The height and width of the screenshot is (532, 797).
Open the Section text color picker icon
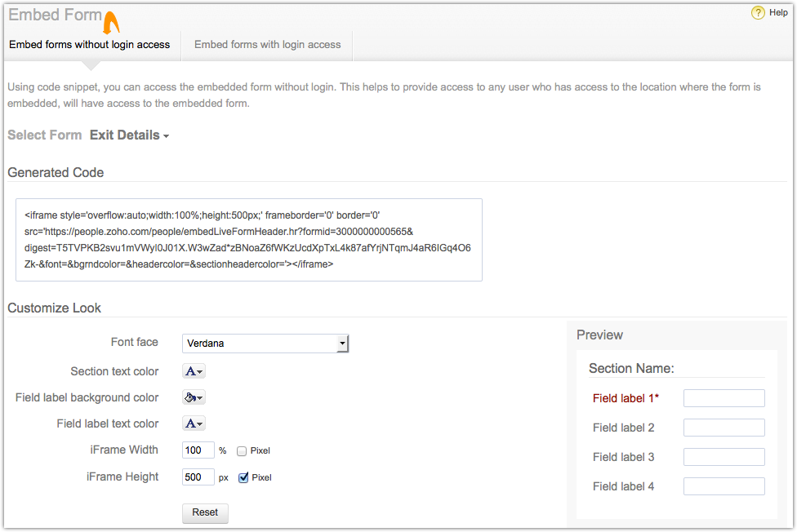[x=193, y=371]
